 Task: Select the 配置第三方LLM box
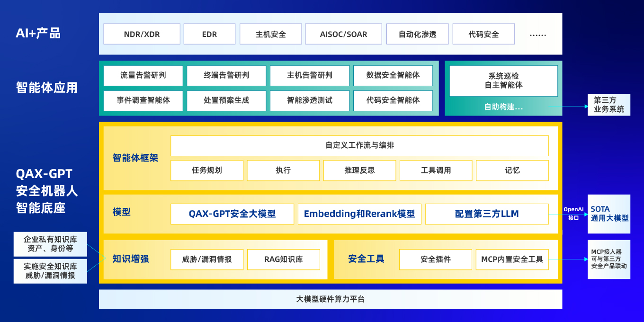[x=487, y=214]
